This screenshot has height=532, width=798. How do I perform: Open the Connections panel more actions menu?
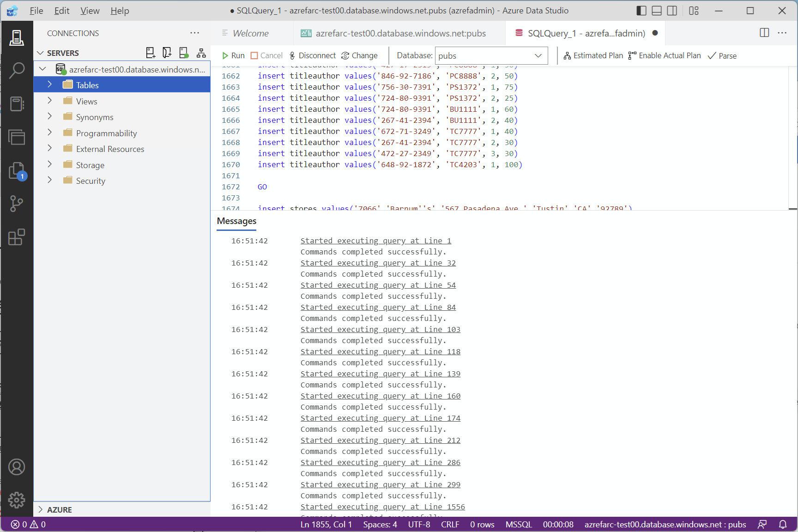click(x=195, y=33)
